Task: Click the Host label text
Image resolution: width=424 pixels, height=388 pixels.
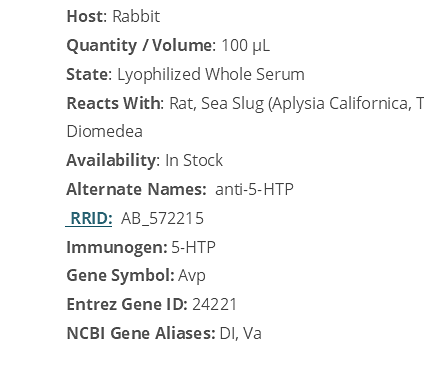Action: tap(87, 16)
